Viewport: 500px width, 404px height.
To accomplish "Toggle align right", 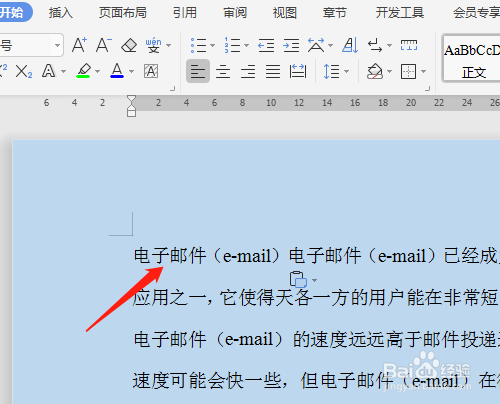I will [x=248, y=71].
